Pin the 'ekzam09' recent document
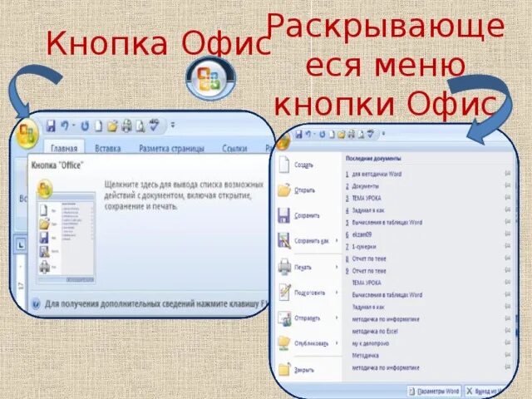The image size is (532, 399). [x=508, y=234]
